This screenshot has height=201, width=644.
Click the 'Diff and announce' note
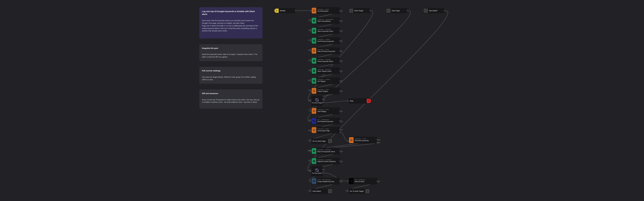pyautogui.click(x=231, y=99)
